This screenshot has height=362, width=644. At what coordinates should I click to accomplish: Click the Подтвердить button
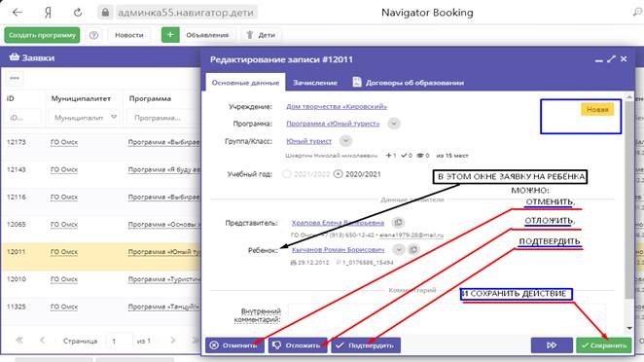(x=366, y=345)
